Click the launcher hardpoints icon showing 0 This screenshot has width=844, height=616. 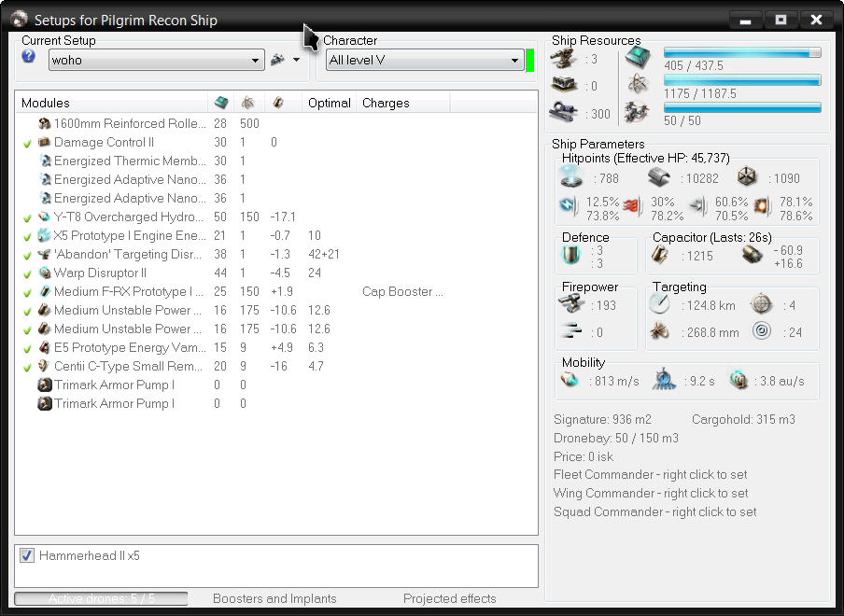pos(564,85)
